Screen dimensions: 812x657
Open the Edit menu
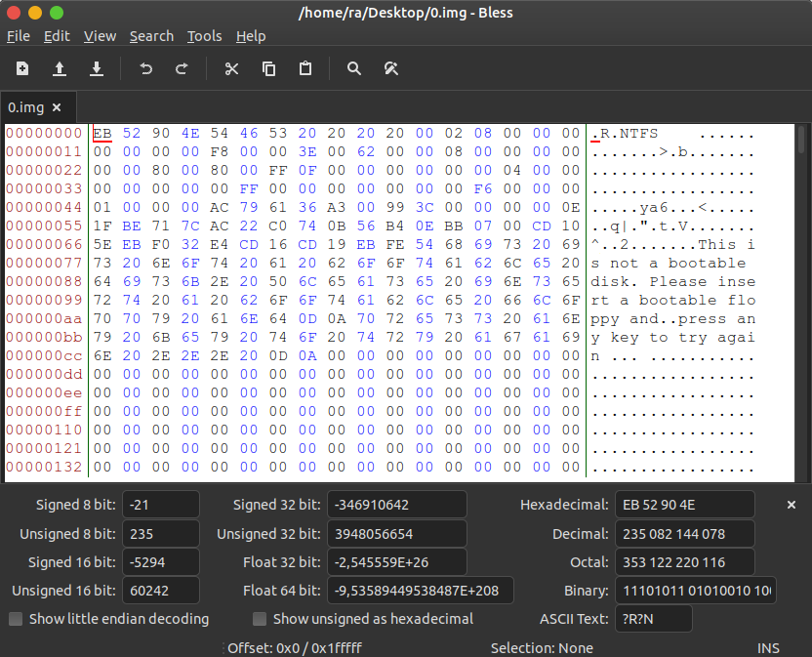pos(57,36)
